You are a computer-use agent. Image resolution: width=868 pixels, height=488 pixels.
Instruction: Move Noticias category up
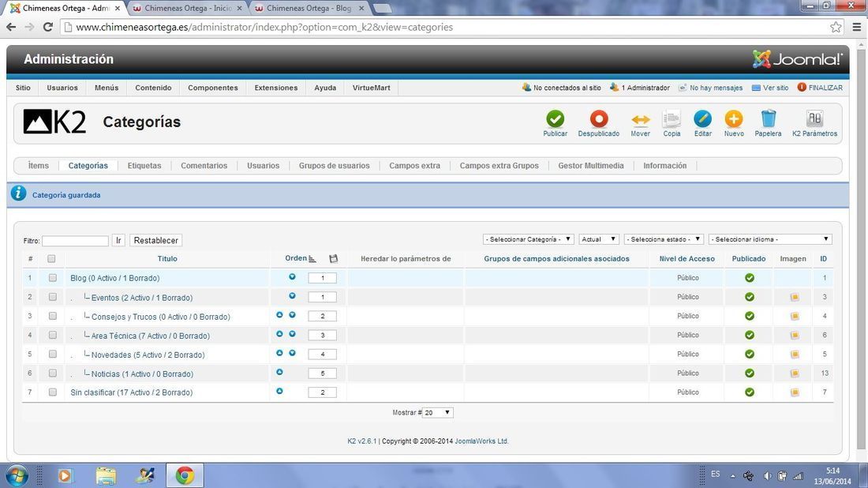[x=279, y=372]
